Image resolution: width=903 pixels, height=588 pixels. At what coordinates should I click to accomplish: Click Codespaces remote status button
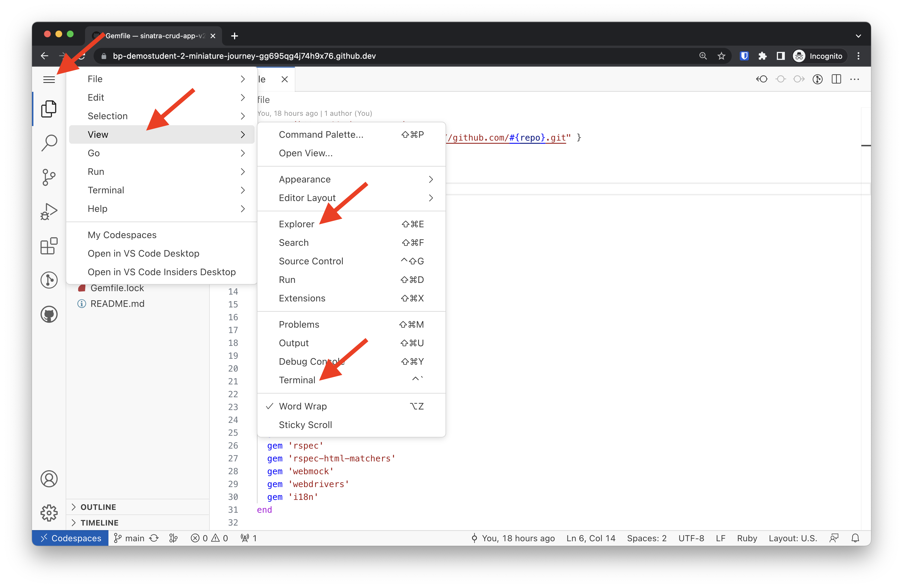coord(70,538)
